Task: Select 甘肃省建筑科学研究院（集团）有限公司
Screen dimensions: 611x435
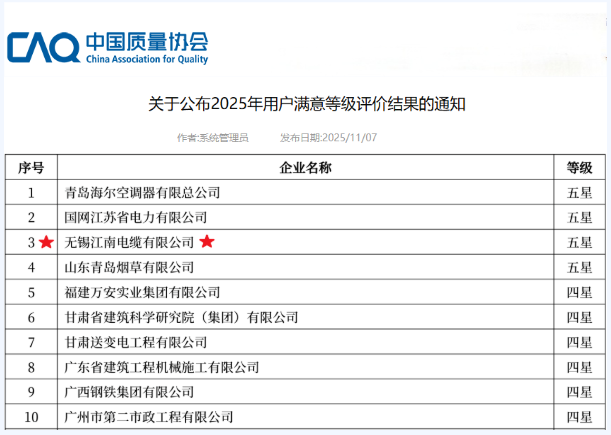Action: pos(181,317)
